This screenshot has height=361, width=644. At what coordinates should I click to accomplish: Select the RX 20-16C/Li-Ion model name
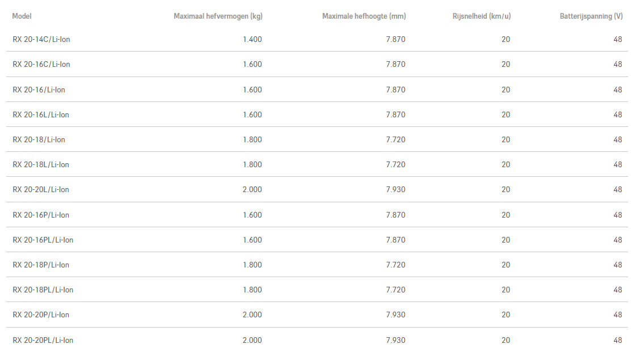pyautogui.click(x=41, y=65)
